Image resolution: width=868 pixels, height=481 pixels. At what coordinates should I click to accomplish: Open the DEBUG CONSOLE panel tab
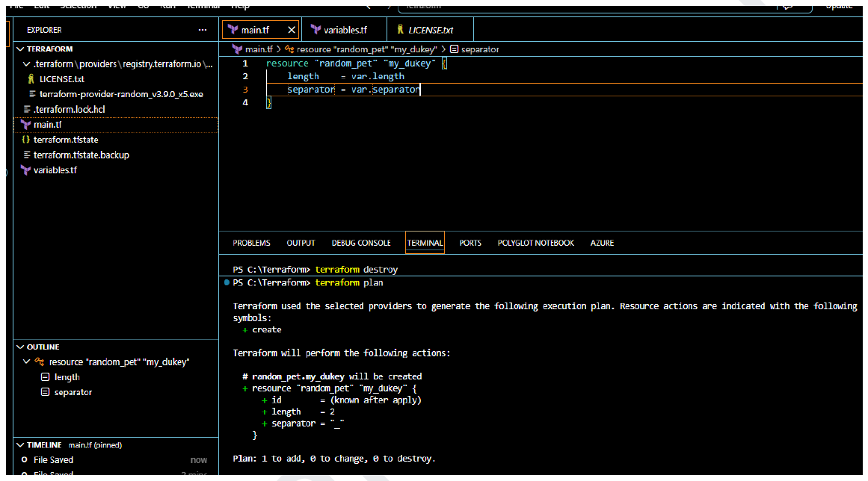361,243
